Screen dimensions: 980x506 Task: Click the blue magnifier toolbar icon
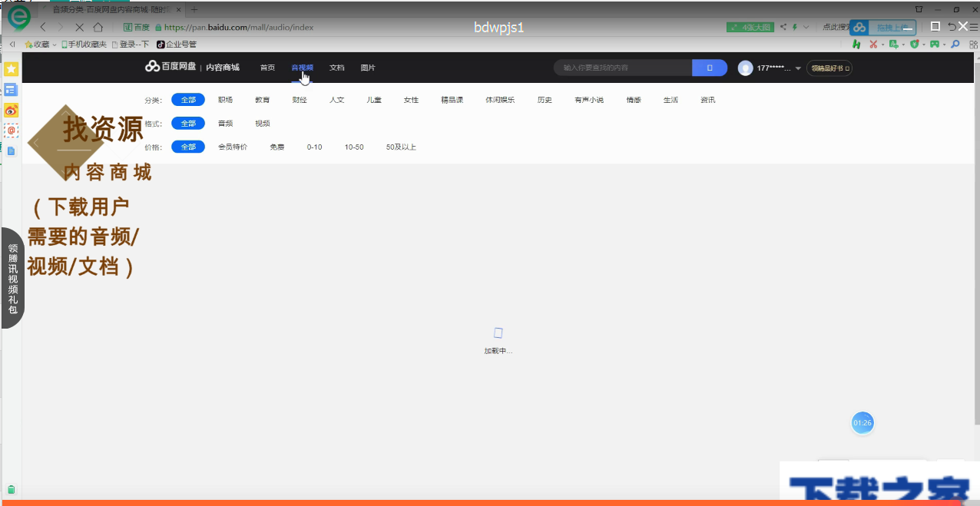(955, 45)
